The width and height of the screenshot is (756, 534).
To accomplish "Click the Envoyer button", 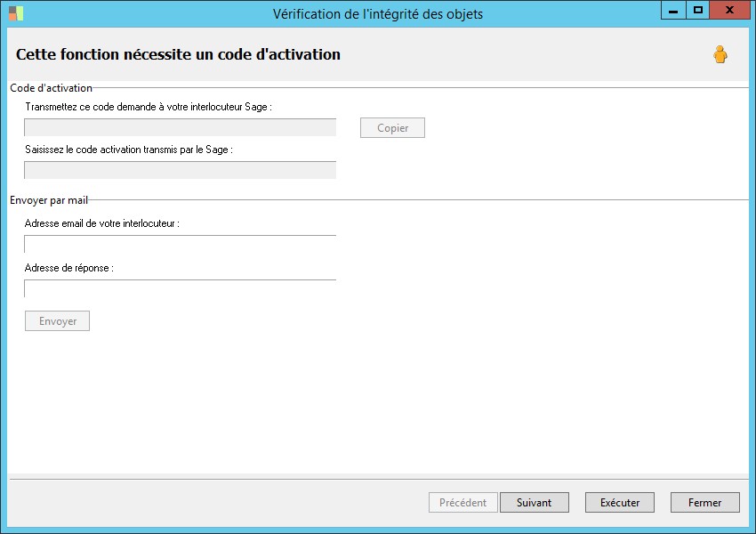I will tap(58, 320).
